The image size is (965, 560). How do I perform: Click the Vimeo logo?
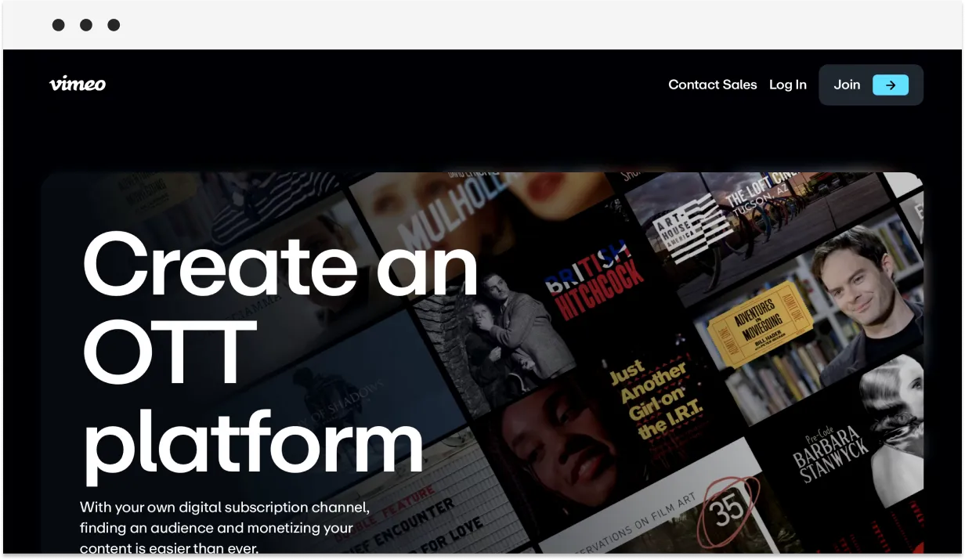(x=78, y=84)
